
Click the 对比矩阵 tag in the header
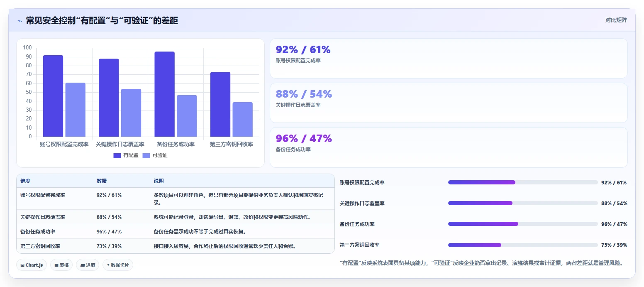pos(616,20)
